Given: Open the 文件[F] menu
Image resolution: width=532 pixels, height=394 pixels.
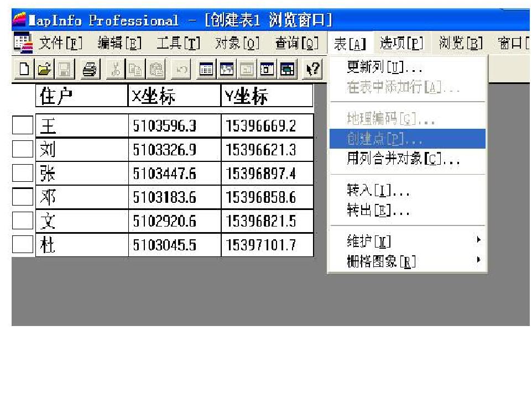Looking at the screenshot, I should [61, 43].
